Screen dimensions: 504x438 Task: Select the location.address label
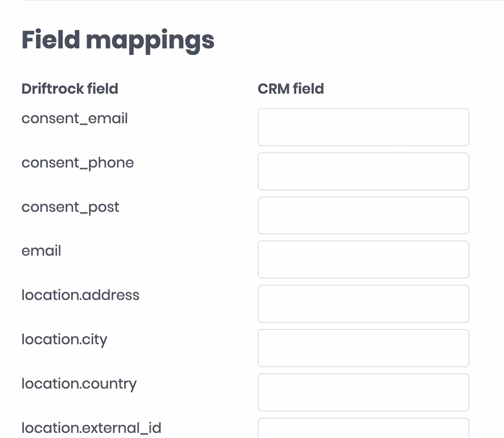(x=80, y=295)
